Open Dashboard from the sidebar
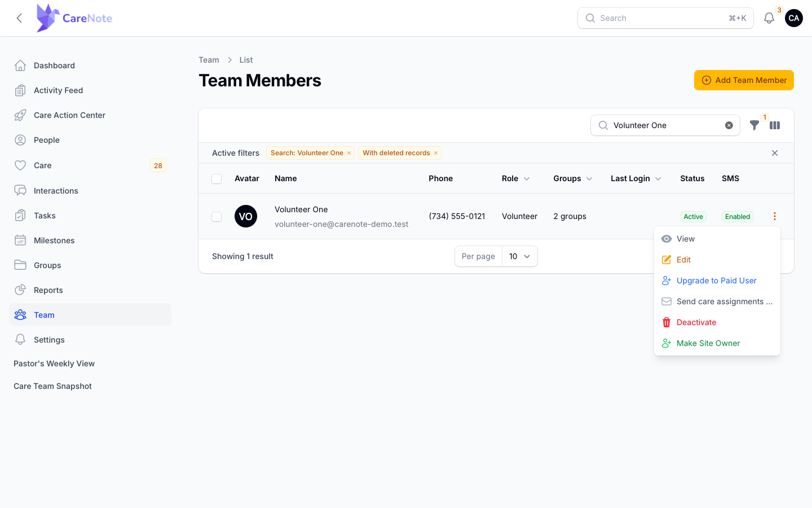 tap(90, 65)
